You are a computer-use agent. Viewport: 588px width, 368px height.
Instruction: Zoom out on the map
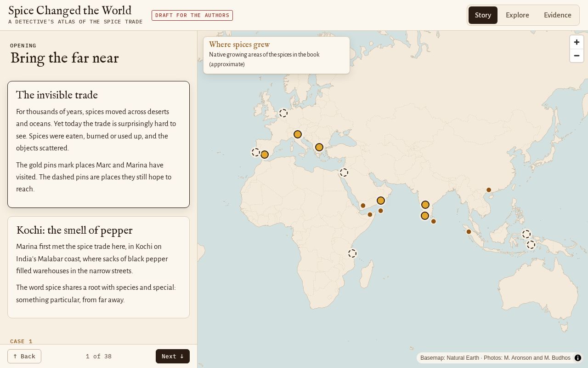(x=577, y=56)
